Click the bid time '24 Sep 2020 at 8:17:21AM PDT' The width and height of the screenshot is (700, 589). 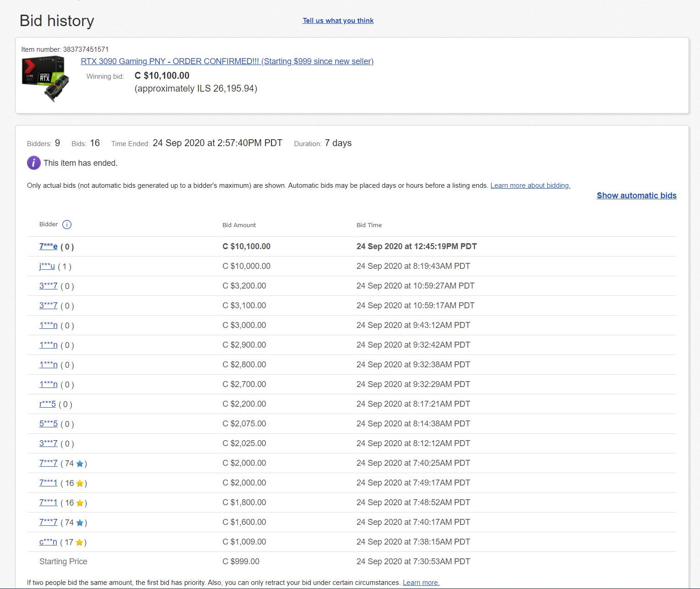coord(413,404)
